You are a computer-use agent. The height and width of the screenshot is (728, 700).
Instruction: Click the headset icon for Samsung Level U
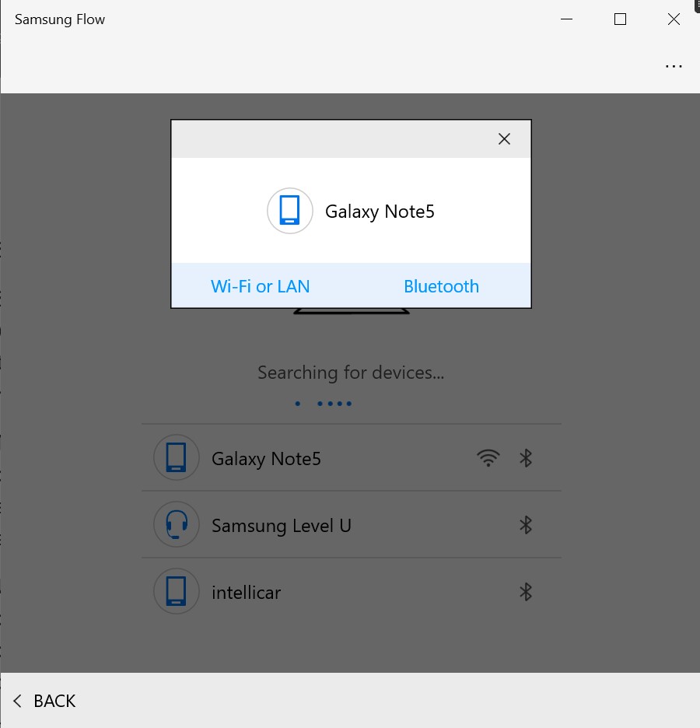coord(177,525)
